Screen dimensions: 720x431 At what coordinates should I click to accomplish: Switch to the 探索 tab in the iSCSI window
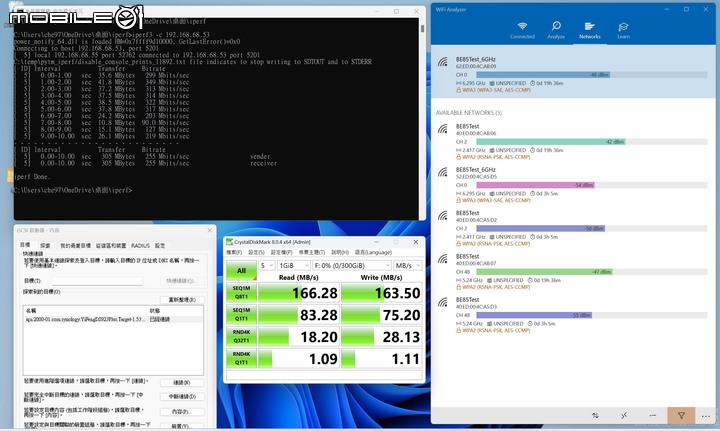click(x=45, y=246)
